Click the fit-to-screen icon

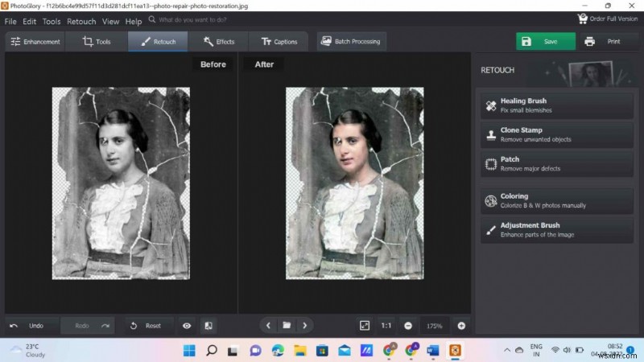(365, 325)
